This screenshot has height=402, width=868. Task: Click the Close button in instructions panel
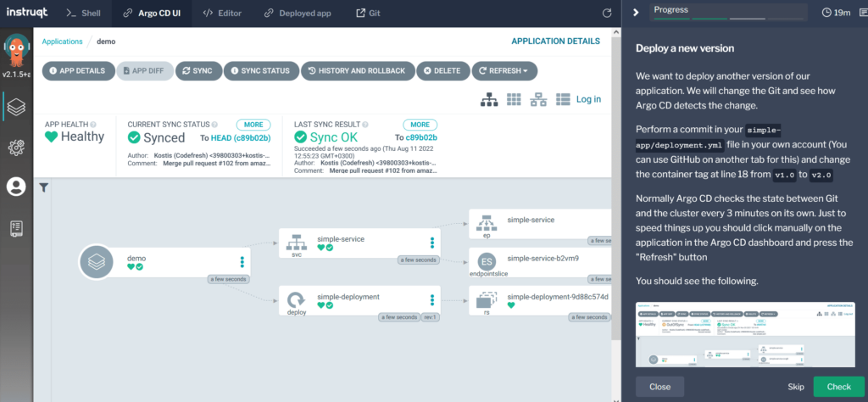659,387
